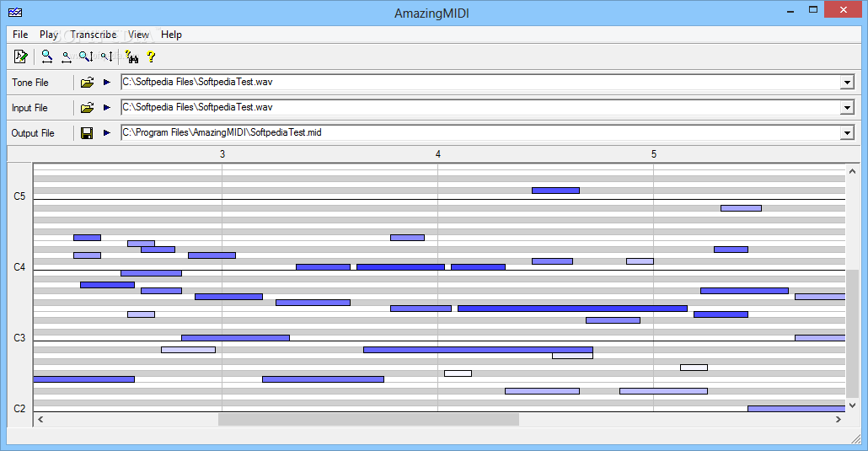Image resolution: width=868 pixels, height=451 pixels.
Task: Click the horizontal scrollbar thumb
Action: point(368,420)
